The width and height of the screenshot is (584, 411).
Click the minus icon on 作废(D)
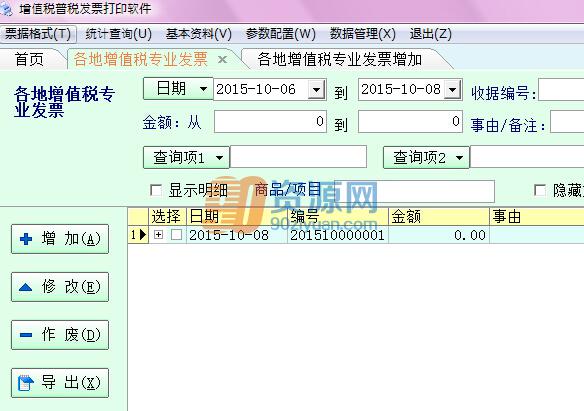pyautogui.click(x=26, y=335)
